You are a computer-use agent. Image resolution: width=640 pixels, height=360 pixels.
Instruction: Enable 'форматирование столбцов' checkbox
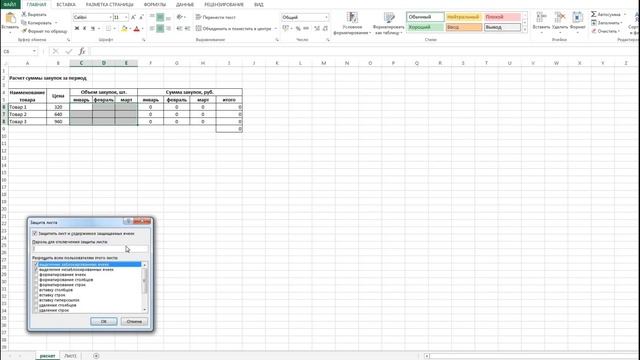36,280
